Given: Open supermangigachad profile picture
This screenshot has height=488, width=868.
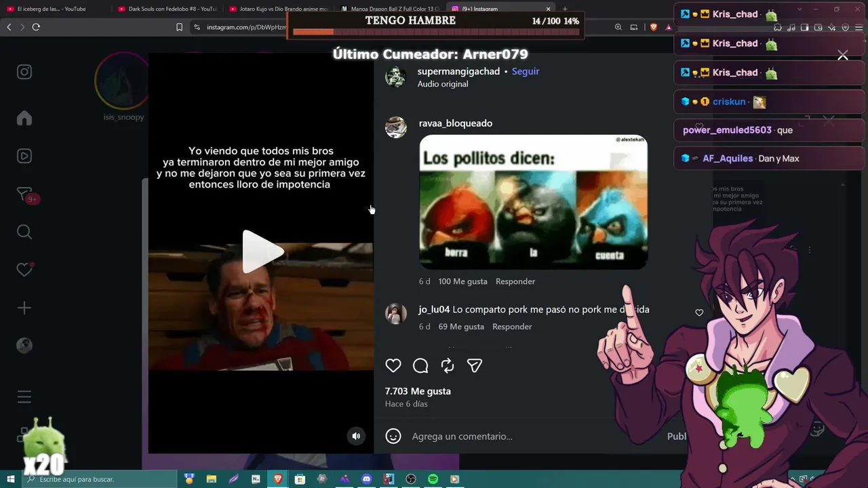Looking at the screenshot, I should (x=396, y=77).
